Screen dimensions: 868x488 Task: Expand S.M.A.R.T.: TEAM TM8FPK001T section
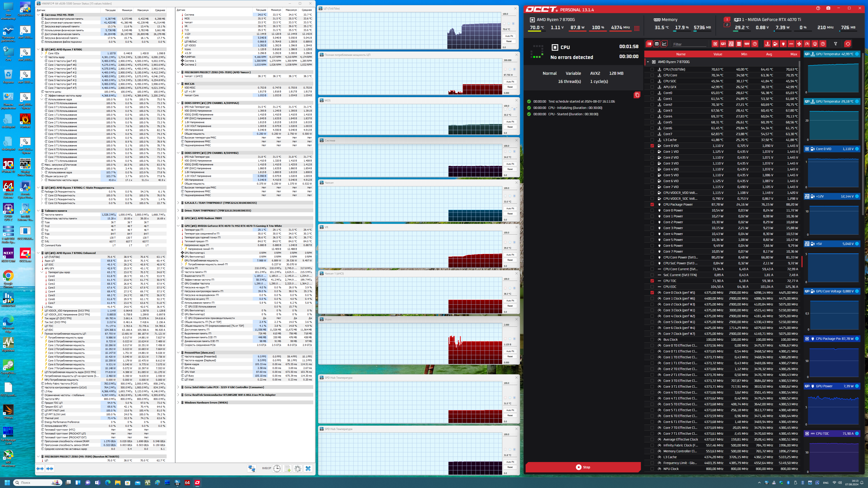pyautogui.click(x=178, y=203)
